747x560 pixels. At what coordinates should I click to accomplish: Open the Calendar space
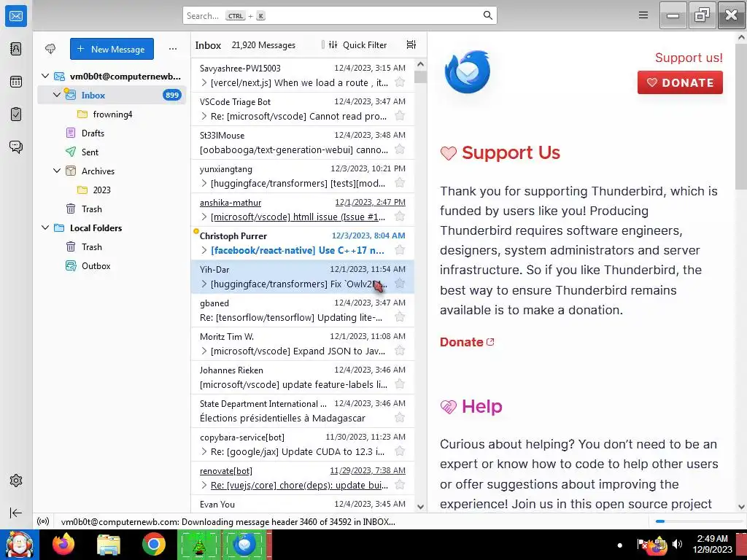coord(16,82)
